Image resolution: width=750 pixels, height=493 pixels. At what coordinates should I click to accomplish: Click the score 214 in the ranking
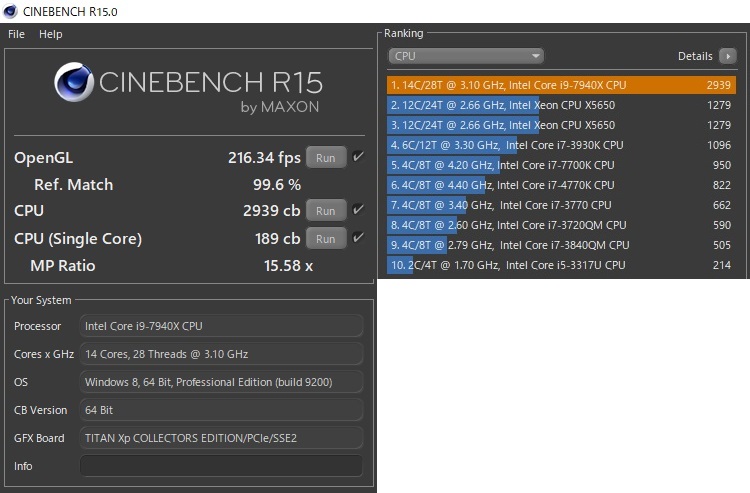pyautogui.click(x=722, y=265)
